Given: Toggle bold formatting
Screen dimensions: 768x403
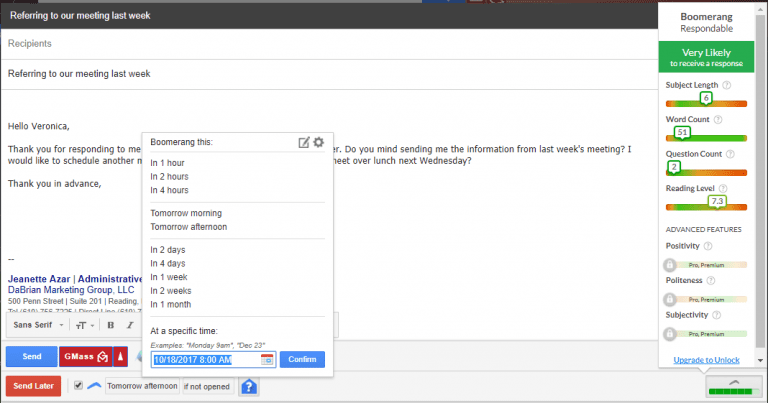Looking at the screenshot, I should (x=111, y=325).
